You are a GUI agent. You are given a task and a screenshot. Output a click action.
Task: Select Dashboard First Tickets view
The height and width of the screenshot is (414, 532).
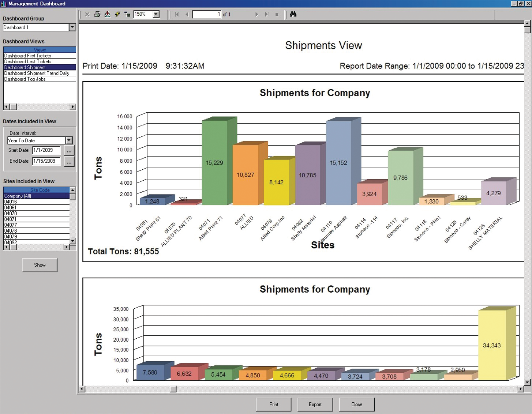point(40,56)
